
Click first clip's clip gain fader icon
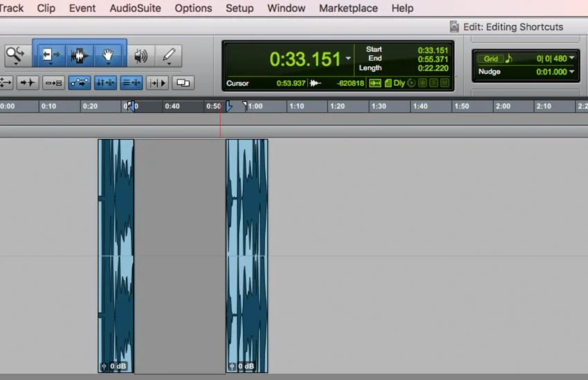point(104,366)
